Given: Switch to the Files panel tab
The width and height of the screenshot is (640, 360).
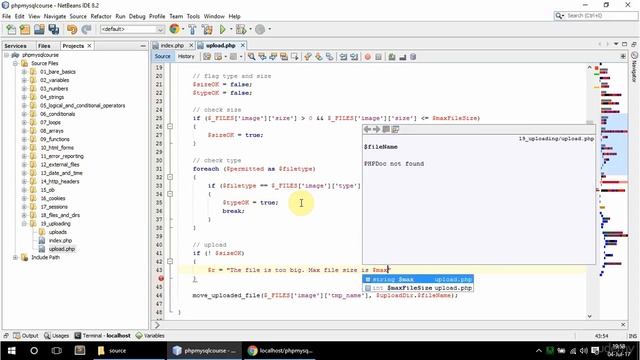Looking at the screenshot, I should pos(44,46).
